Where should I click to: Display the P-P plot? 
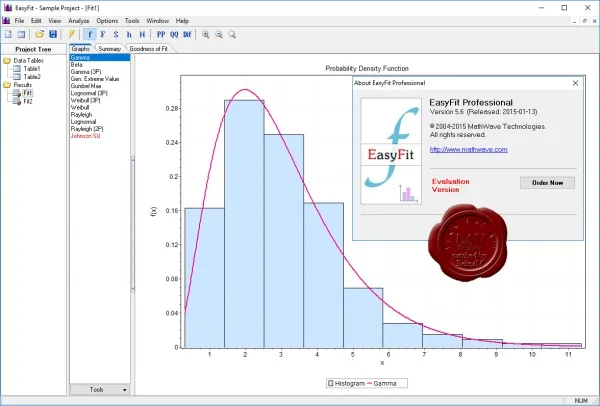(x=161, y=34)
